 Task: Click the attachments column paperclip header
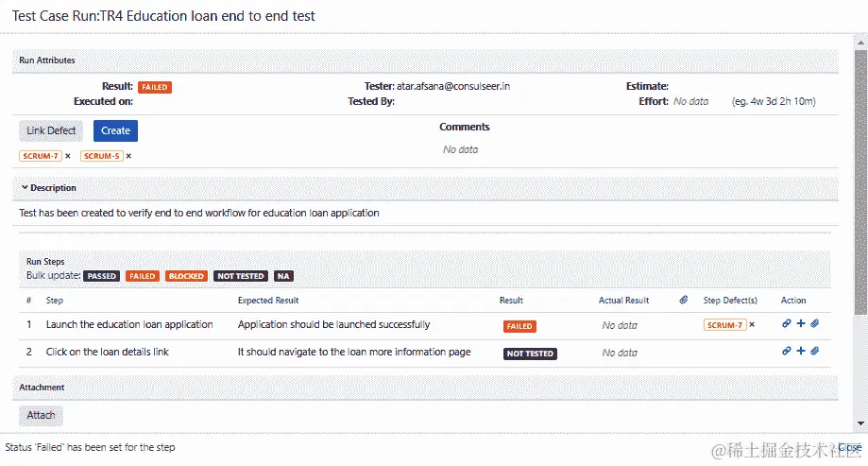click(683, 300)
